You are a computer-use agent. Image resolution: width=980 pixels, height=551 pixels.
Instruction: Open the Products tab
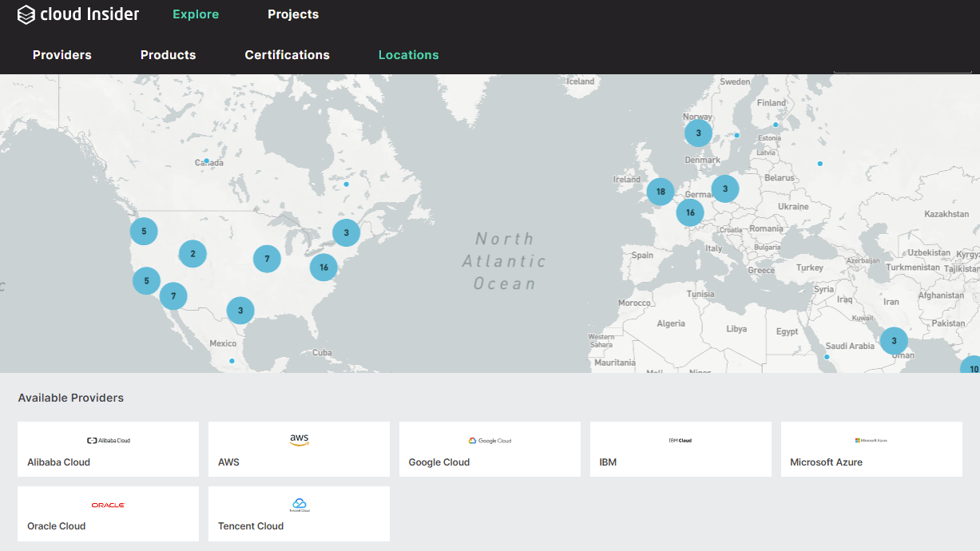[x=169, y=55]
